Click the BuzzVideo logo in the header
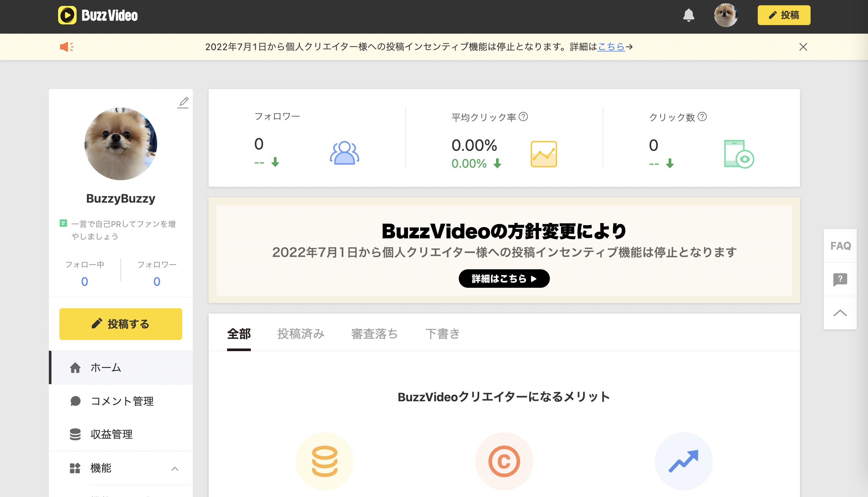The width and height of the screenshot is (868, 497). pos(98,16)
